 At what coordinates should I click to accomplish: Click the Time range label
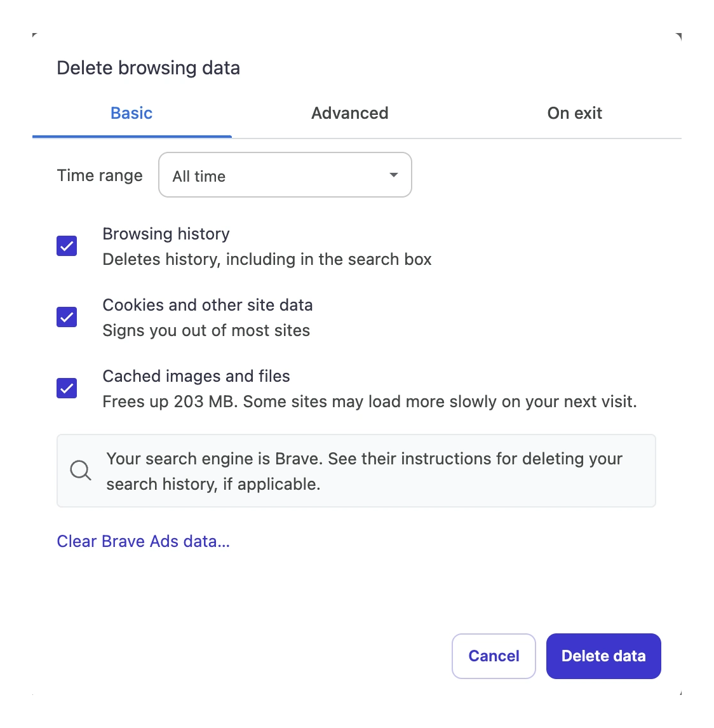tap(99, 175)
